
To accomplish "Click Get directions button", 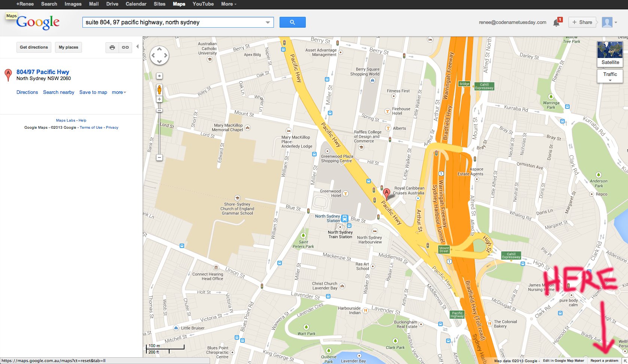I will click(x=34, y=47).
